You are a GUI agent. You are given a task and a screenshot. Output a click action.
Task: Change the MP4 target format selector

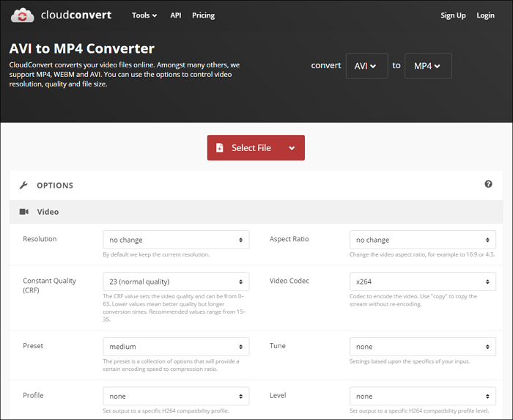pyautogui.click(x=428, y=66)
